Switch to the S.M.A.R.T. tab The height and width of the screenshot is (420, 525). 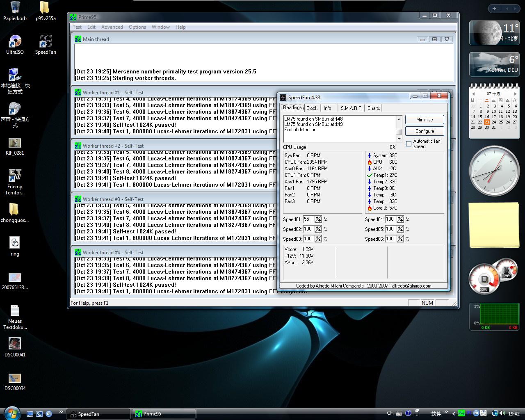[x=352, y=108]
